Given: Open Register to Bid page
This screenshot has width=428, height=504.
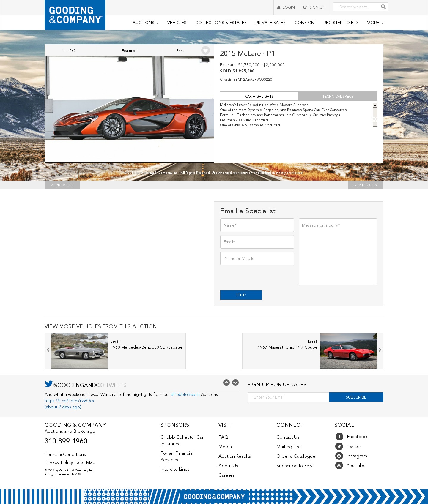Looking at the screenshot, I should pos(340,23).
